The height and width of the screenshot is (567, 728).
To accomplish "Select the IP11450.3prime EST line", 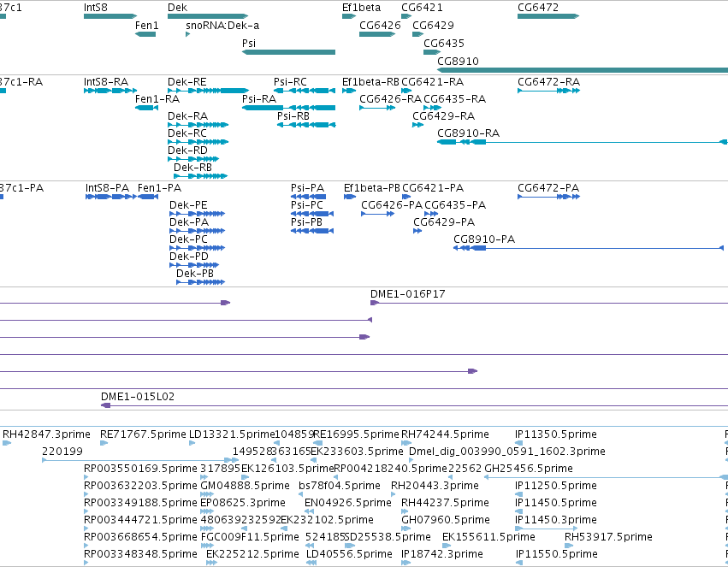I will (x=547, y=529).
